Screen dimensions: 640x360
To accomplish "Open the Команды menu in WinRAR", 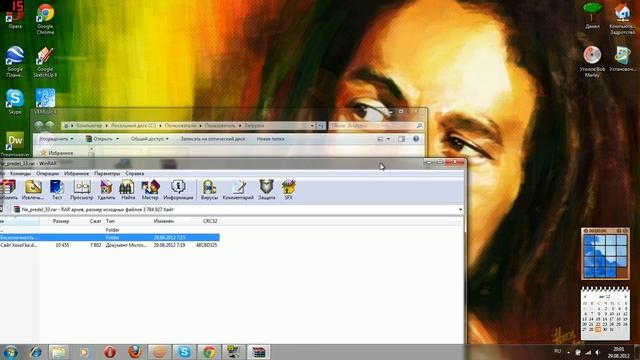I will pos(20,173).
